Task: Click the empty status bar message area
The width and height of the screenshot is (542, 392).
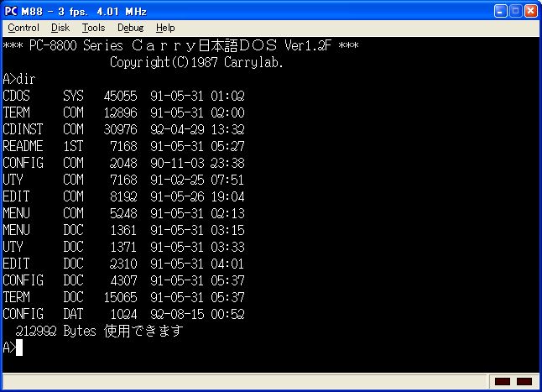Action: tap(235, 382)
